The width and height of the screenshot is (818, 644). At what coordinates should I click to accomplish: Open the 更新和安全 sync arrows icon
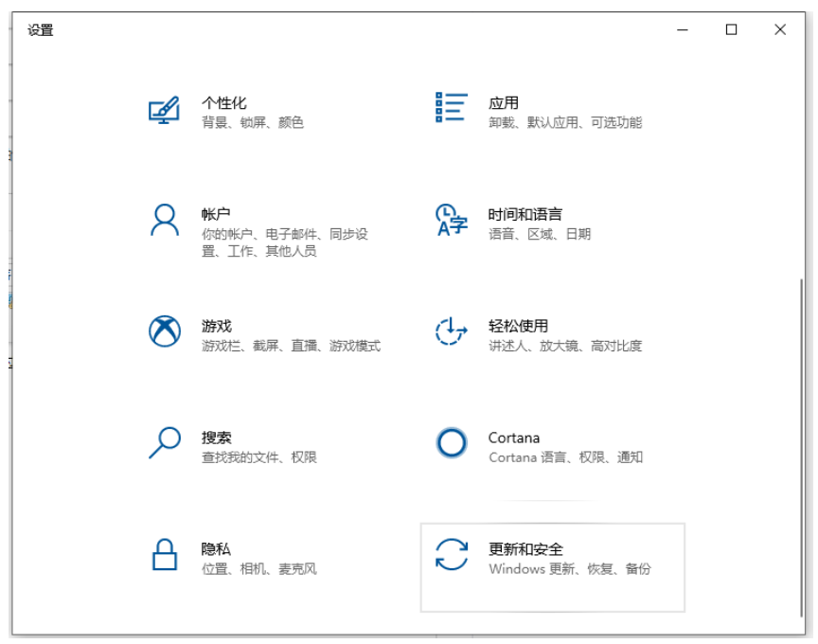pyautogui.click(x=452, y=554)
